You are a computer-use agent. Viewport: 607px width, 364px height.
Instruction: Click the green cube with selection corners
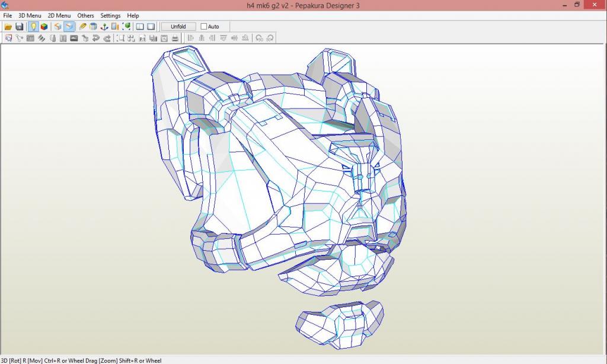[x=126, y=27]
